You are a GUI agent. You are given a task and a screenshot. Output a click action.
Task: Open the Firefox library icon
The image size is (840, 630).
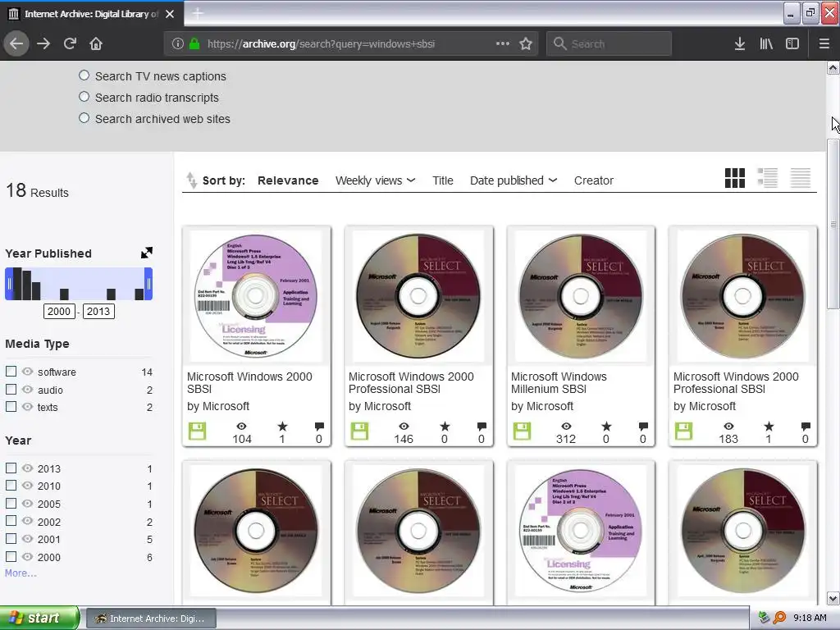point(766,43)
